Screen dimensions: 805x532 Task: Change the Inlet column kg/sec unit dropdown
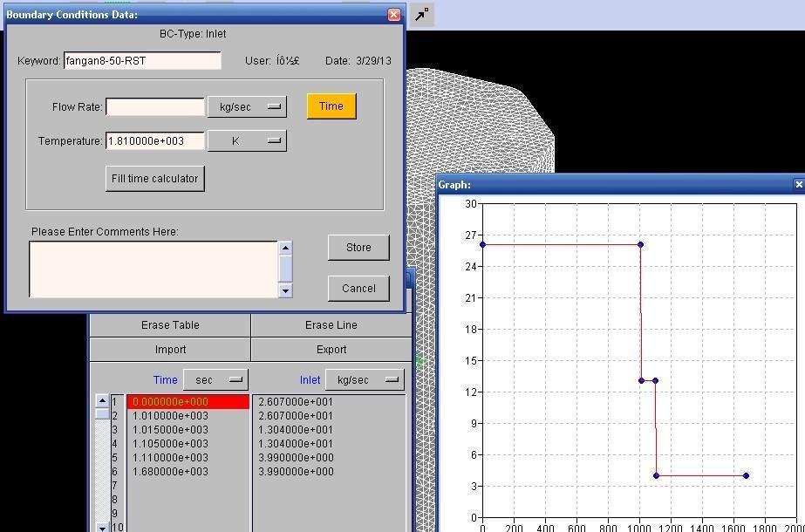coord(365,379)
